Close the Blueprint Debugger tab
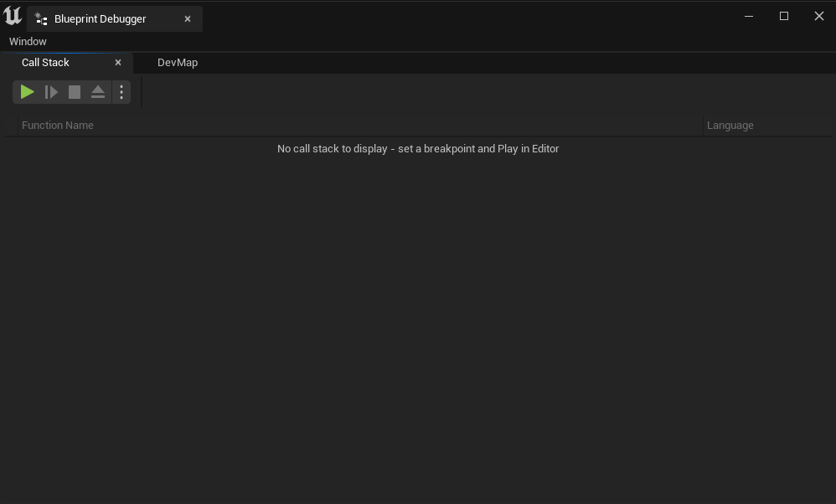836x504 pixels. [188, 18]
